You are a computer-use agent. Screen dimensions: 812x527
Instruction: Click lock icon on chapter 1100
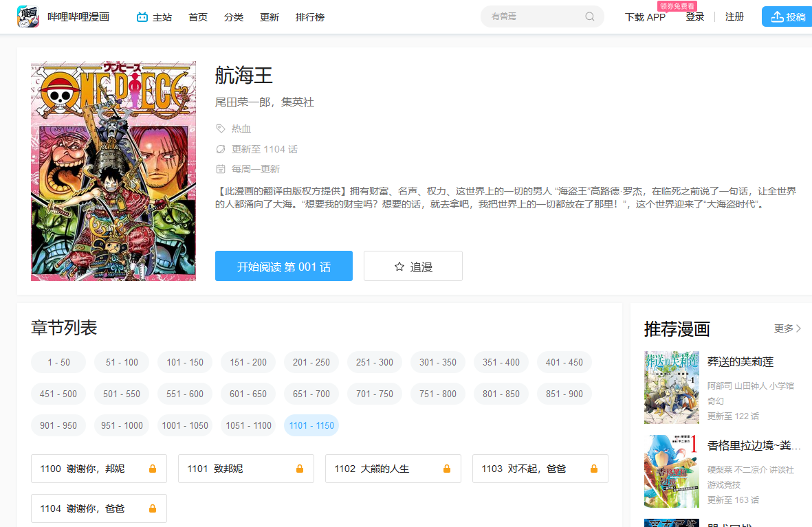pos(152,469)
